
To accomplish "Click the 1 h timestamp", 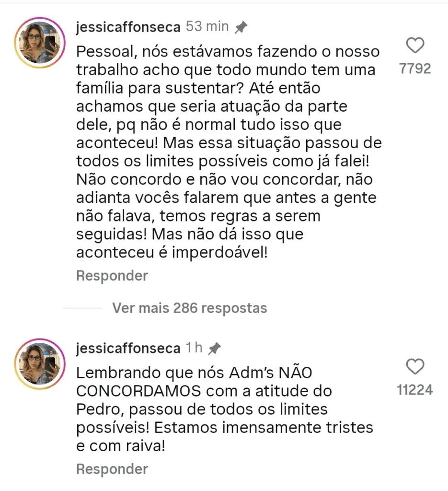I will click(195, 349).
